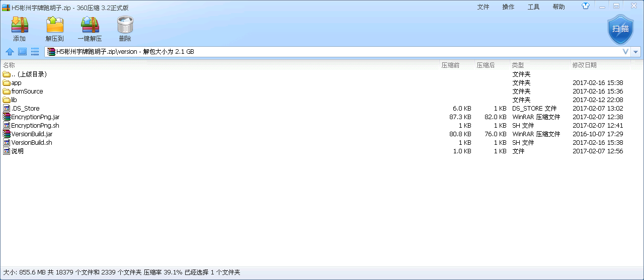Switch to list view mode
644x280 pixels.
coord(35,51)
